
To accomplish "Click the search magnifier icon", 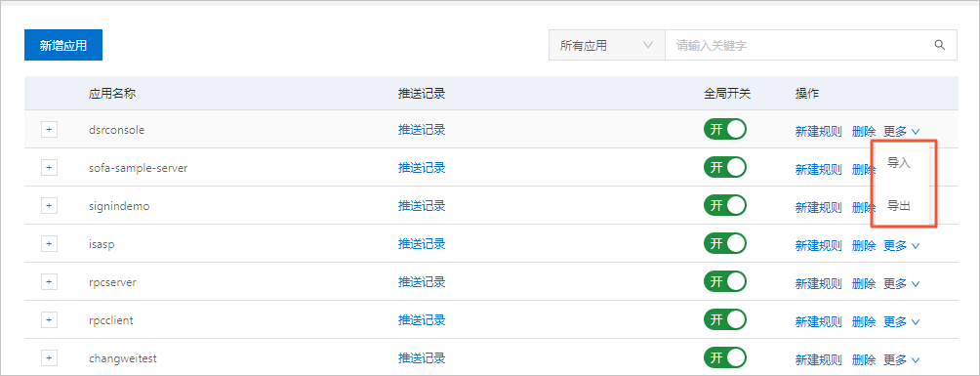I will (939, 45).
